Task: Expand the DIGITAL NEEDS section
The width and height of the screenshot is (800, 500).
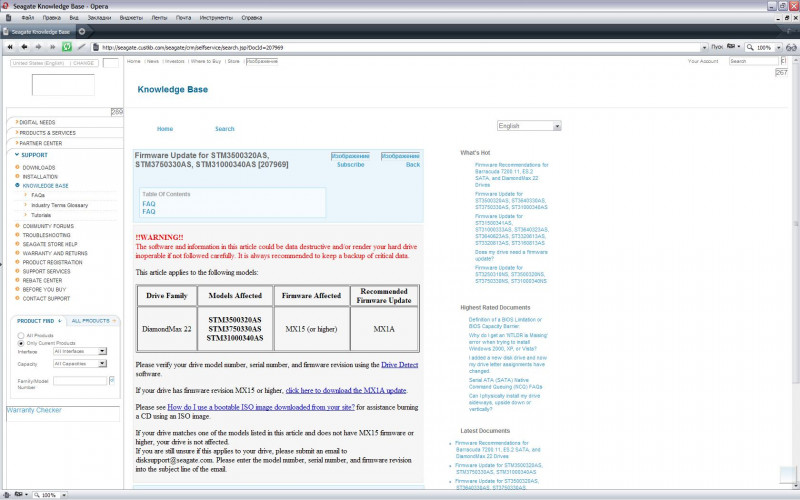Action: click(x=35, y=122)
